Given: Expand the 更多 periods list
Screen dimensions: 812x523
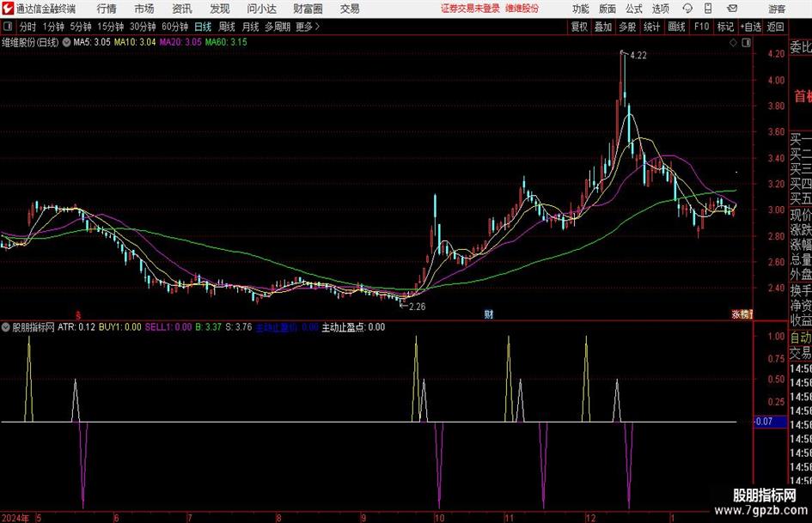Looking at the screenshot, I should point(308,27).
